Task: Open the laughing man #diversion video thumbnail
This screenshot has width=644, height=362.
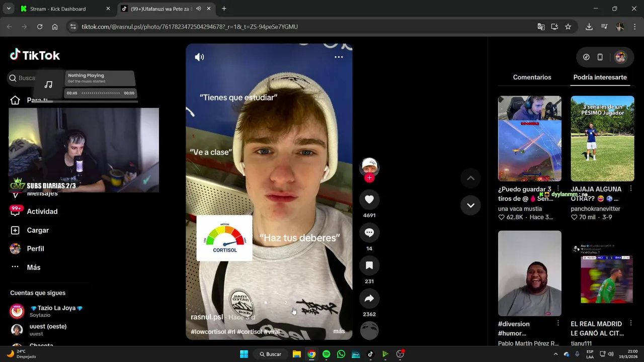Action: point(530,274)
